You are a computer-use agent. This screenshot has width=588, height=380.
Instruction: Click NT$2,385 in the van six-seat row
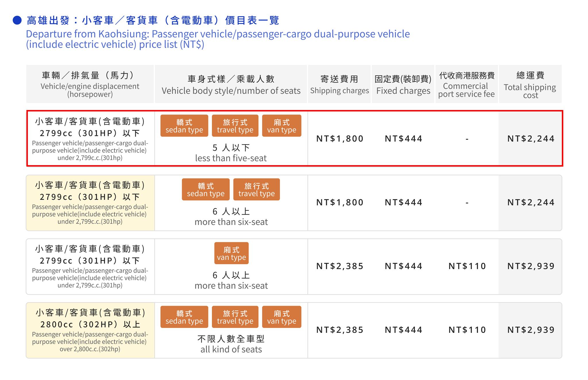click(340, 266)
